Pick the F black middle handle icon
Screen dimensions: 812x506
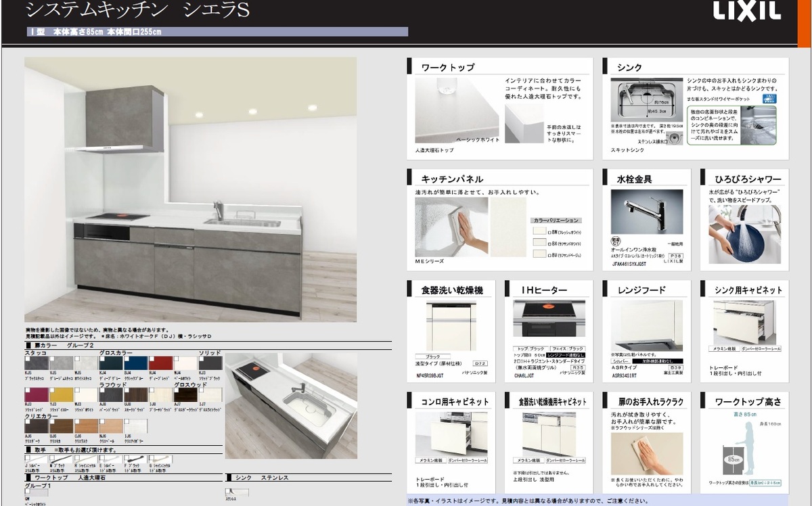click(x=135, y=459)
